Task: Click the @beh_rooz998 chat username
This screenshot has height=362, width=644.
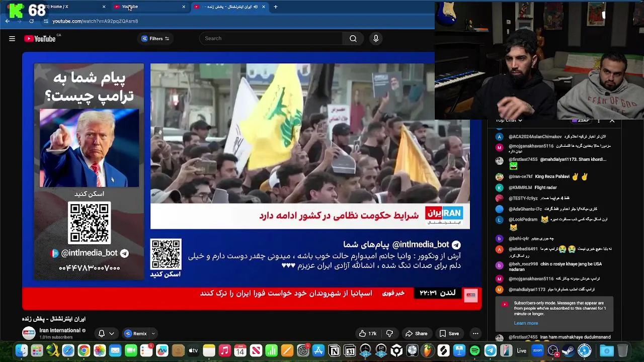Action: point(523,264)
